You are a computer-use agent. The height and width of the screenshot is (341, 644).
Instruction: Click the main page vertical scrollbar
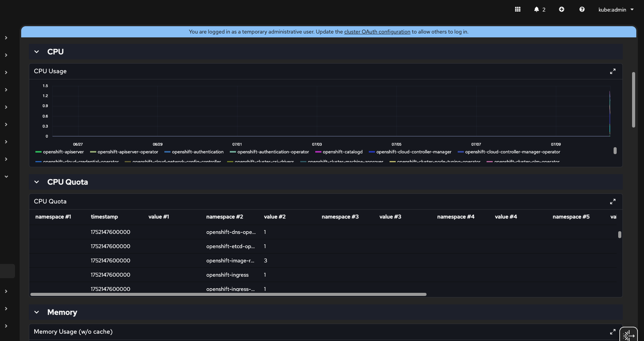click(634, 100)
